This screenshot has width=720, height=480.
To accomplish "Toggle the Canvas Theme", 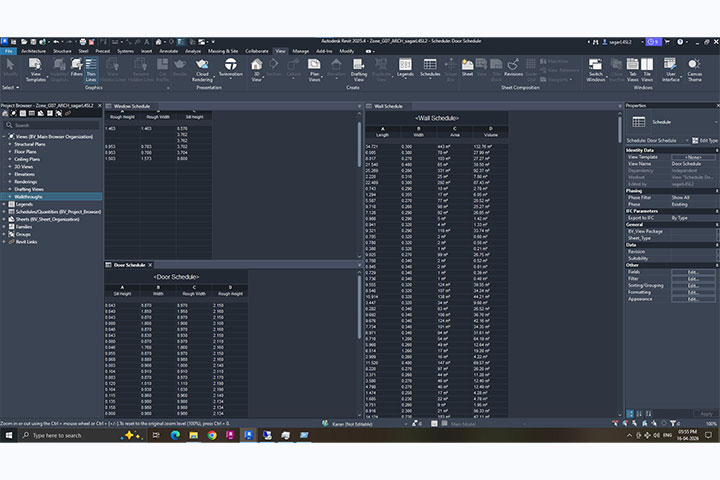I will click(694, 70).
